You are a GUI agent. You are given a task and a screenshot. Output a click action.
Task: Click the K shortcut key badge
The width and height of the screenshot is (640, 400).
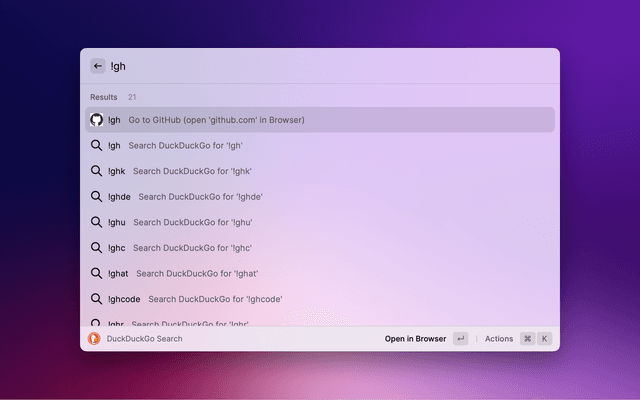tap(545, 339)
